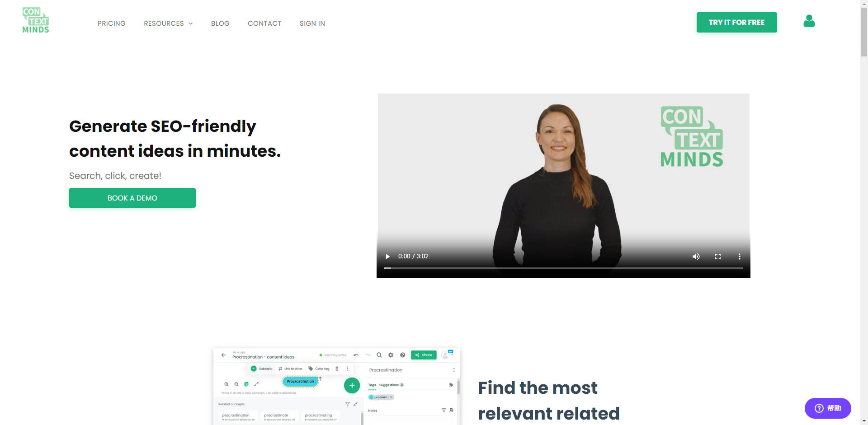Click the video progress bar

coord(563,268)
